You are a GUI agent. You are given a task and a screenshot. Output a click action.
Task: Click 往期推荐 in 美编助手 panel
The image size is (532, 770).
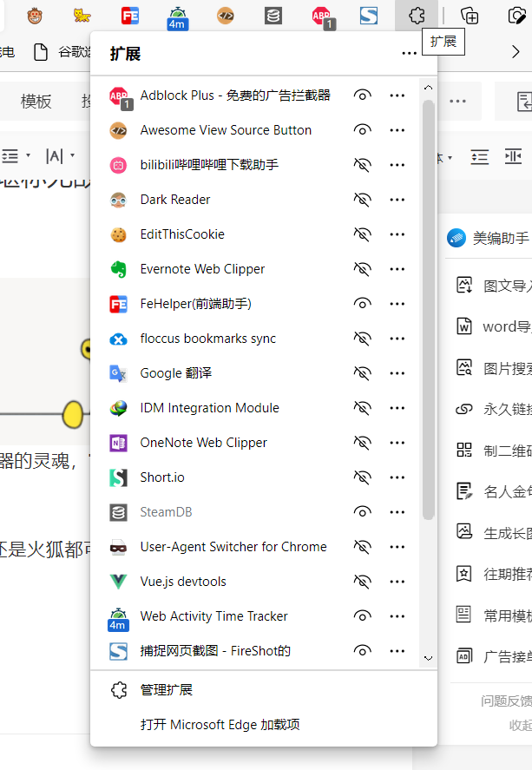click(x=493, y=574)
